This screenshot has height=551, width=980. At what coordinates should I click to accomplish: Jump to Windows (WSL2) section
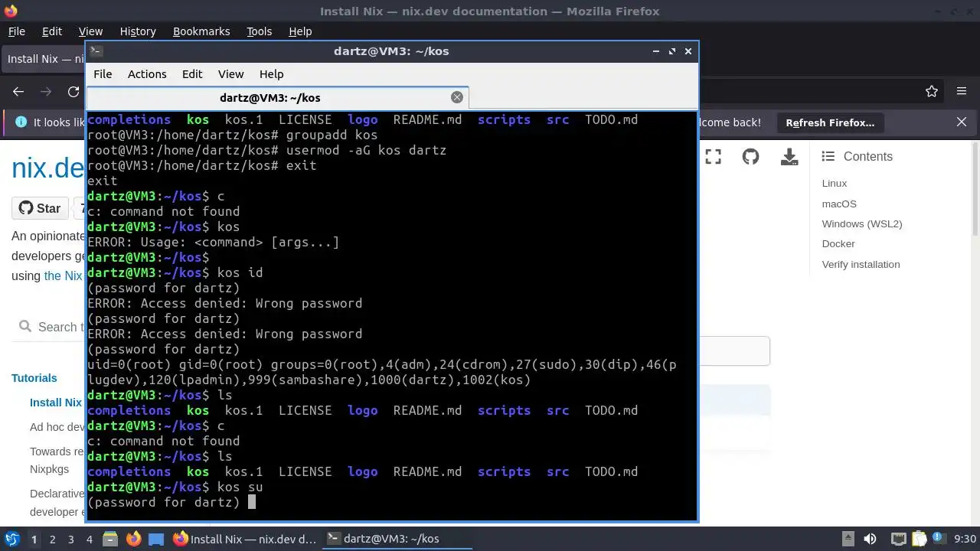862,224
